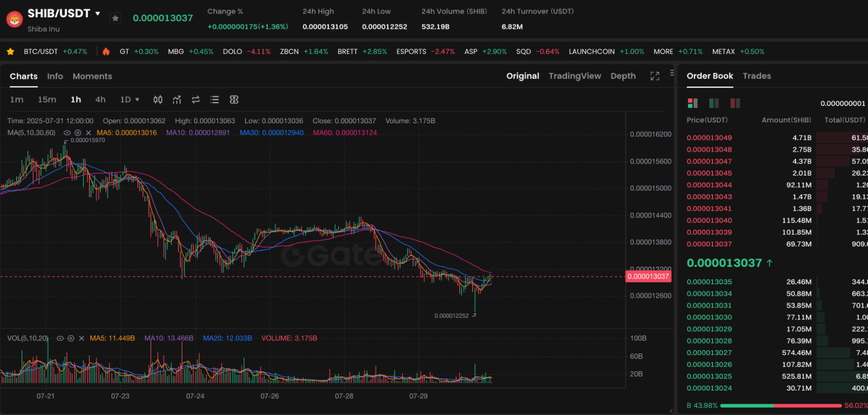The width and height of the screenshot is (868, 415).
Task: Remove the VOL indicator with the X icon
Action: pyautogui.click(x=81, y=338)
